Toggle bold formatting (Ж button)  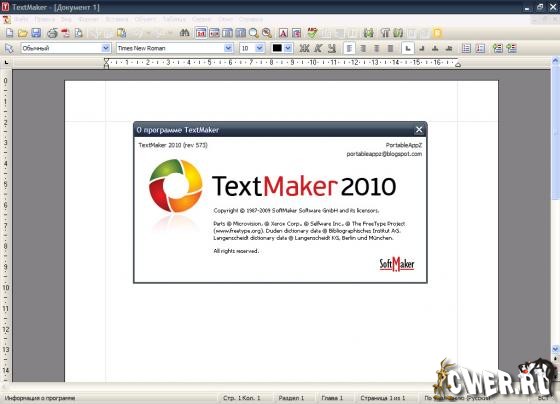click(304, 48)
